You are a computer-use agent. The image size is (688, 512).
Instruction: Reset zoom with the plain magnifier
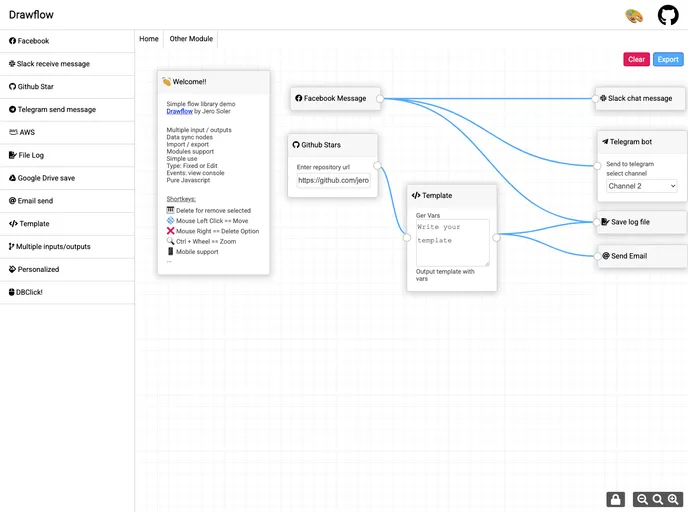tap(657, 499)
